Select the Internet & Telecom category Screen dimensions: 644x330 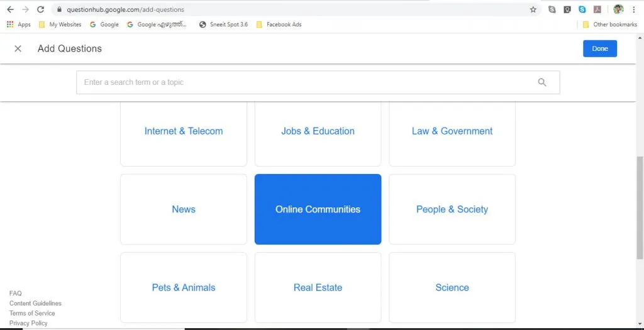[x=184, y=131]
